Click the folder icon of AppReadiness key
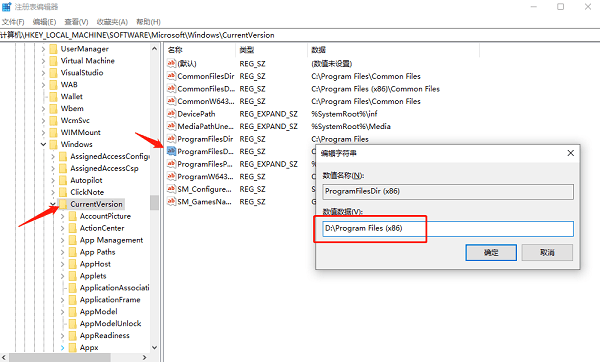Image resolution: width=600 pixels, height=362 pixels. coord(73,336)
